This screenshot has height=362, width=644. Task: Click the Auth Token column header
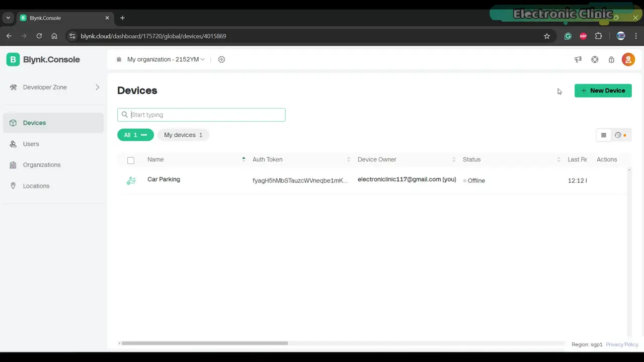[267, 159]
